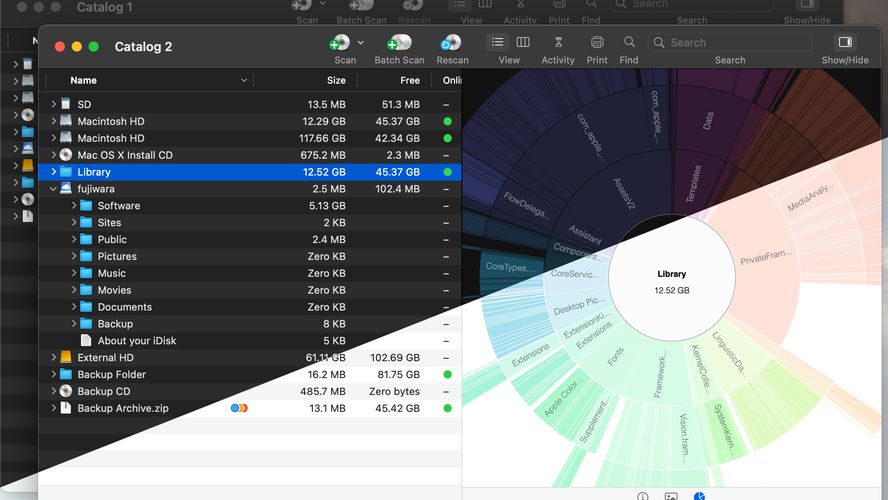Click color tags on Backup Archive.zip
This screenshot has width=888, height=500.
point(239,408)
